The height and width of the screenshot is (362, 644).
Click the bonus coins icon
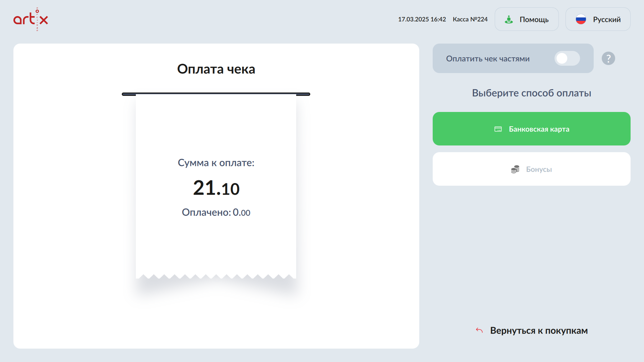click(515, 169)
